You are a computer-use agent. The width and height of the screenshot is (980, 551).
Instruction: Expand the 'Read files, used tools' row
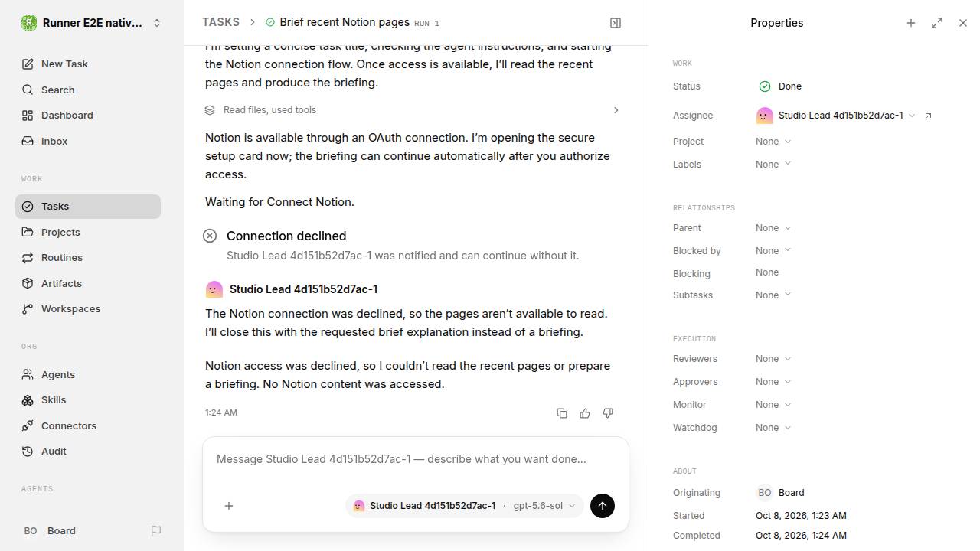[413, 110]
